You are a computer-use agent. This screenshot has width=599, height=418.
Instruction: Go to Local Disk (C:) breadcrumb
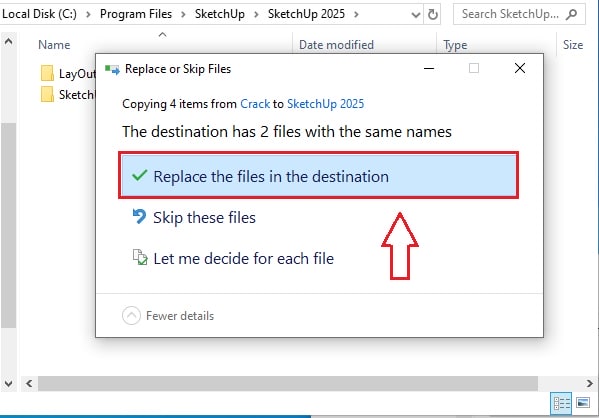point(39,14)
